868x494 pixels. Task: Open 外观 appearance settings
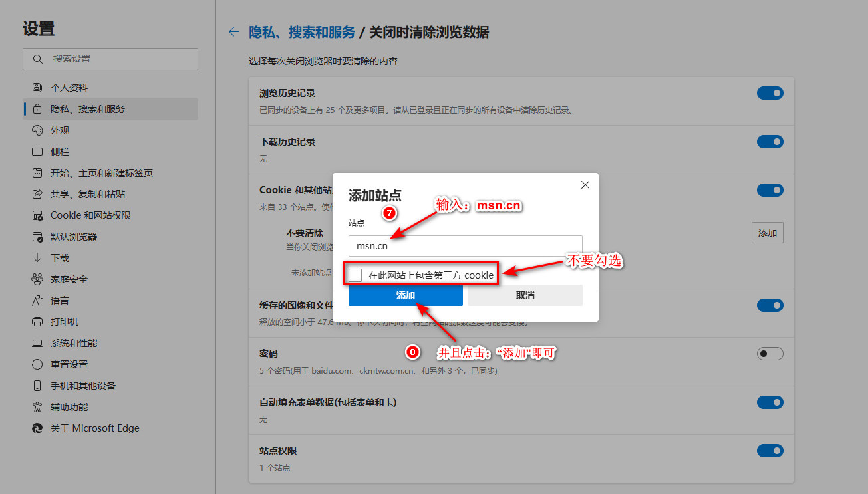(60, 130)
